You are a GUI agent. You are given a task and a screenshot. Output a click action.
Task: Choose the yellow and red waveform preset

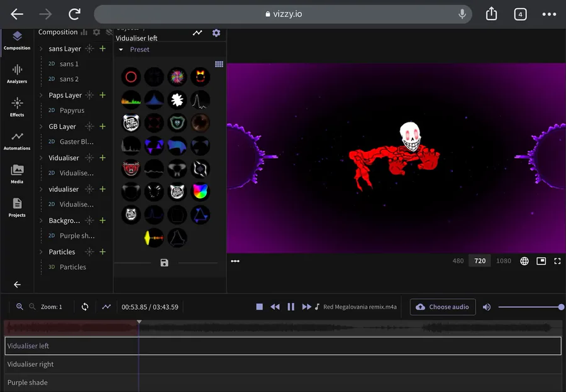click(154, 238)
